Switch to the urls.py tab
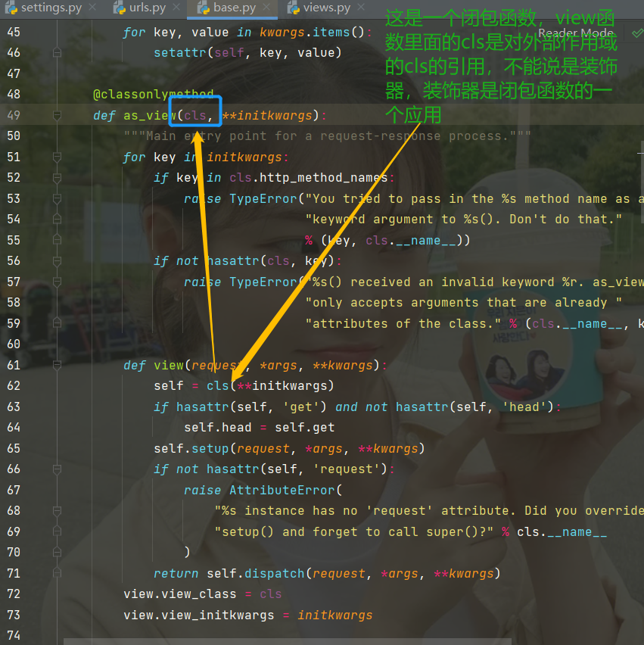Screen dimensions: 644x645 (148, 8)
